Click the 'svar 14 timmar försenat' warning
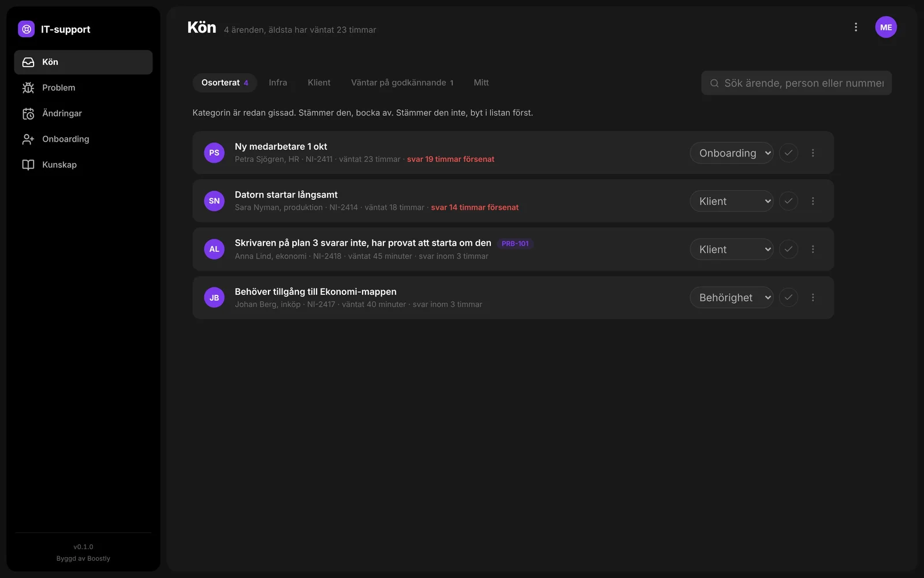The width and height of the screenshot is (924, 578). pos(475,208)
